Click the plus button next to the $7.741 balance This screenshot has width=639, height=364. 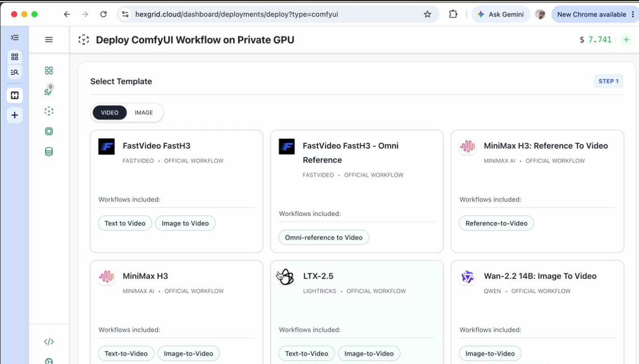[x=626, y=40]
